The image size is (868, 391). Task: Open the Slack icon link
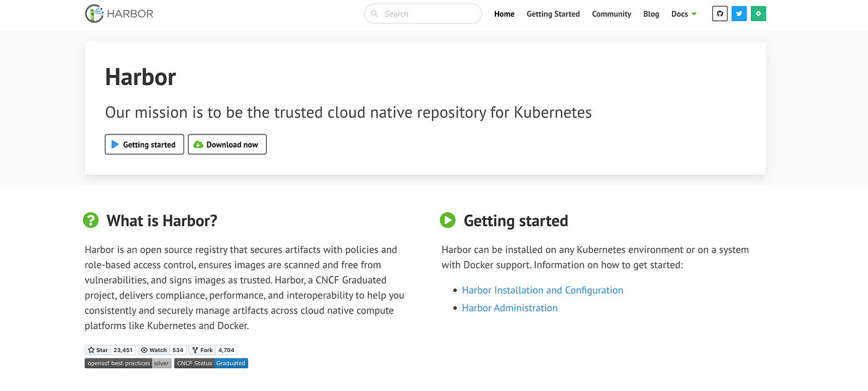(758, 14)
